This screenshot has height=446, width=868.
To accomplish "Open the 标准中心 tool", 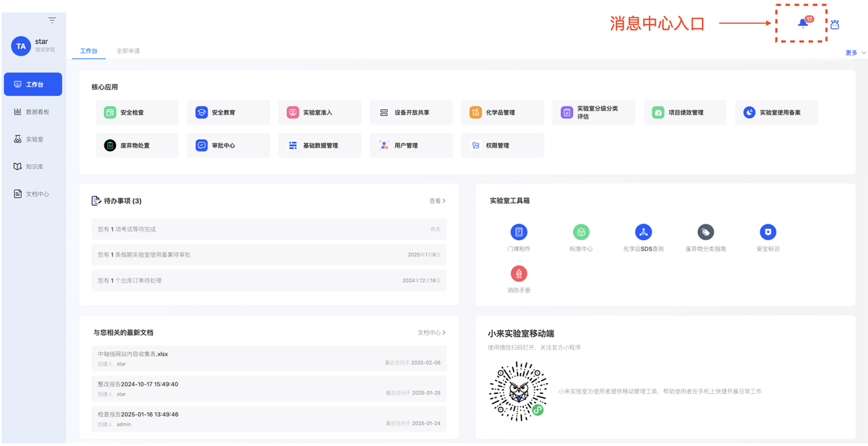I will 581,238.
